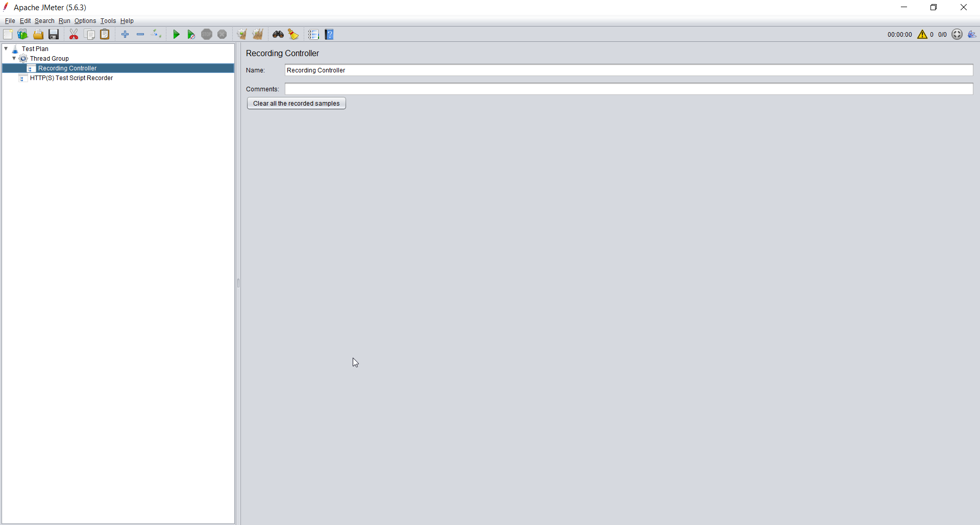This screenshot has height=525, width=980.
Task: Open the Templates icon in toolbar
Action: (x=22, y=34)
